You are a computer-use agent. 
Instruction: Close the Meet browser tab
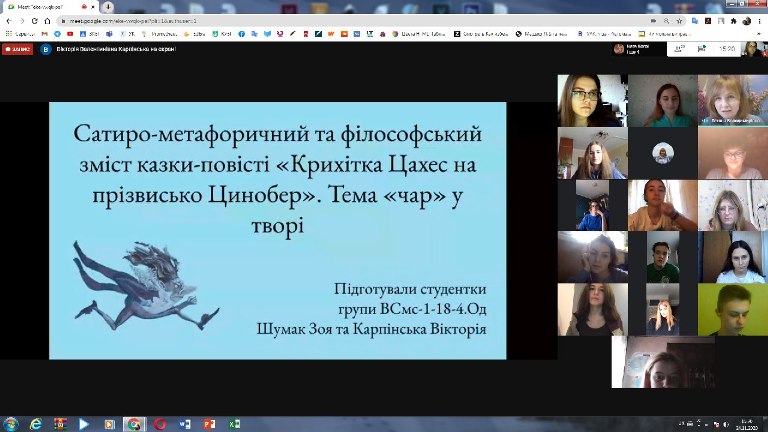(x=93, y=7)
